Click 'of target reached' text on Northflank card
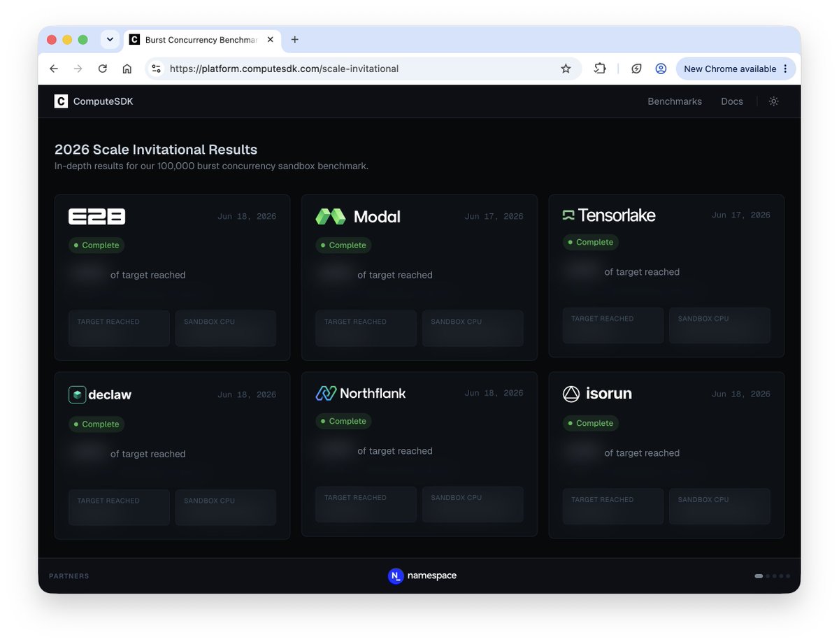839x644 pixels. [x=395, y=452]
